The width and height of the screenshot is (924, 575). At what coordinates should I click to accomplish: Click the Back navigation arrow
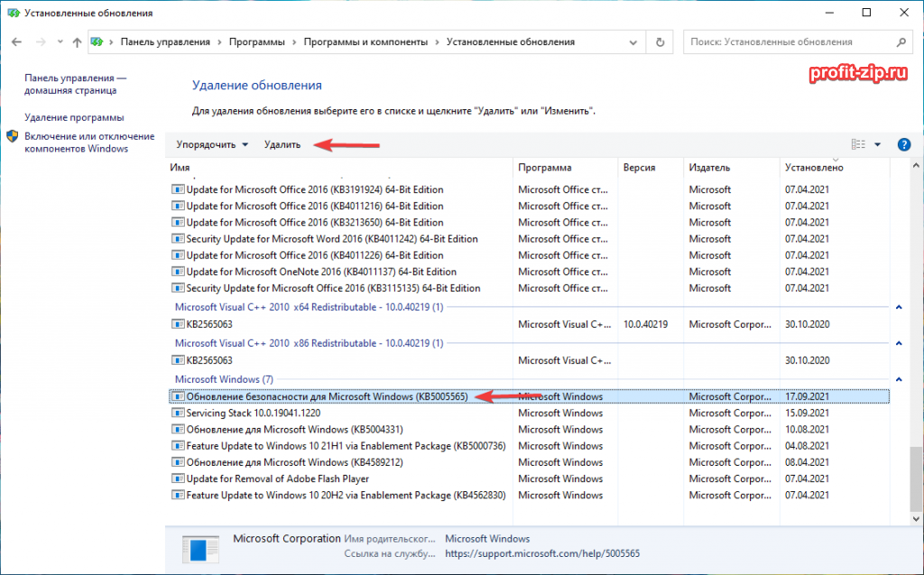pos(17,42)
